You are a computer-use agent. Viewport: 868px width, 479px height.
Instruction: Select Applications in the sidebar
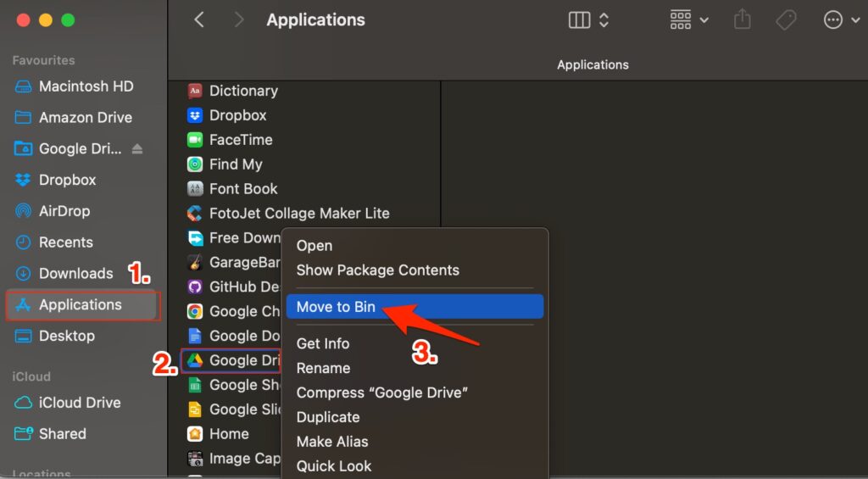pyautogui.click(x=83, y=304)
